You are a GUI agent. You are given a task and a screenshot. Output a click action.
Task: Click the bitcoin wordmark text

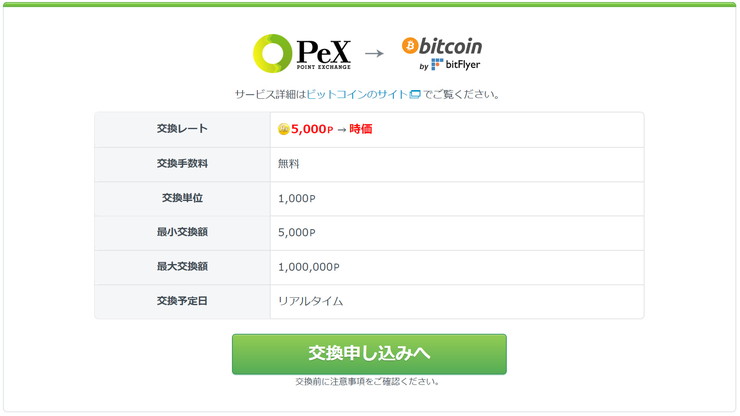coord(450,46)
